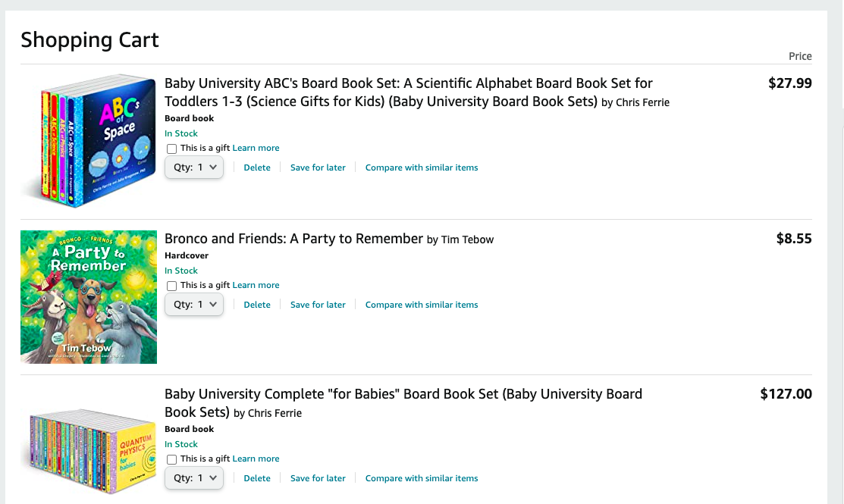The height and width of the screenshot is (504, 844).
Task: Save Complete "for Babies" set for later
Action: 318,479
